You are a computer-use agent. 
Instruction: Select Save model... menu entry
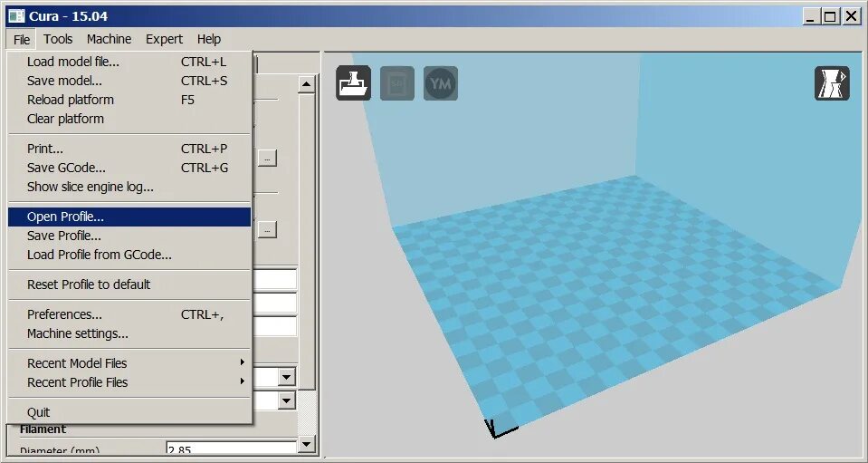point(129,81)
